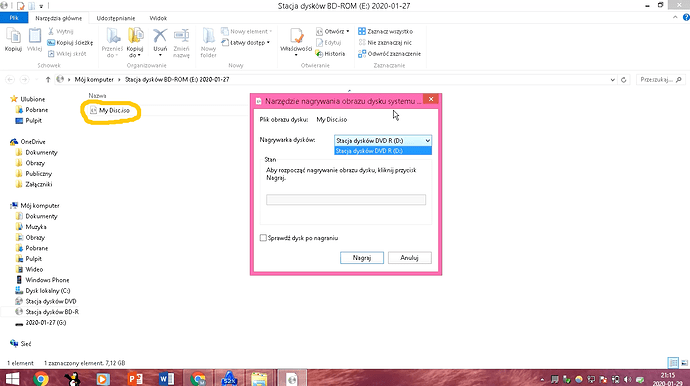This screenshot has width=690, height=386.
Task: Switch to the Udostępnianie tab
Action: click(x=116, y=18)
